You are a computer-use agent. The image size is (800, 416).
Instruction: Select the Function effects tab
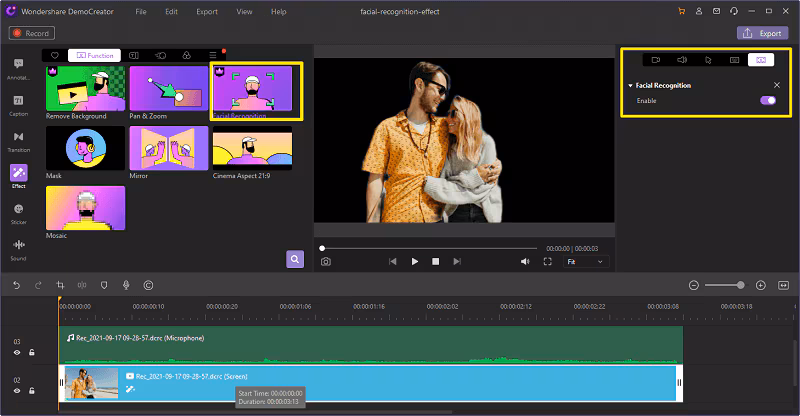click(x=94, y=55)
